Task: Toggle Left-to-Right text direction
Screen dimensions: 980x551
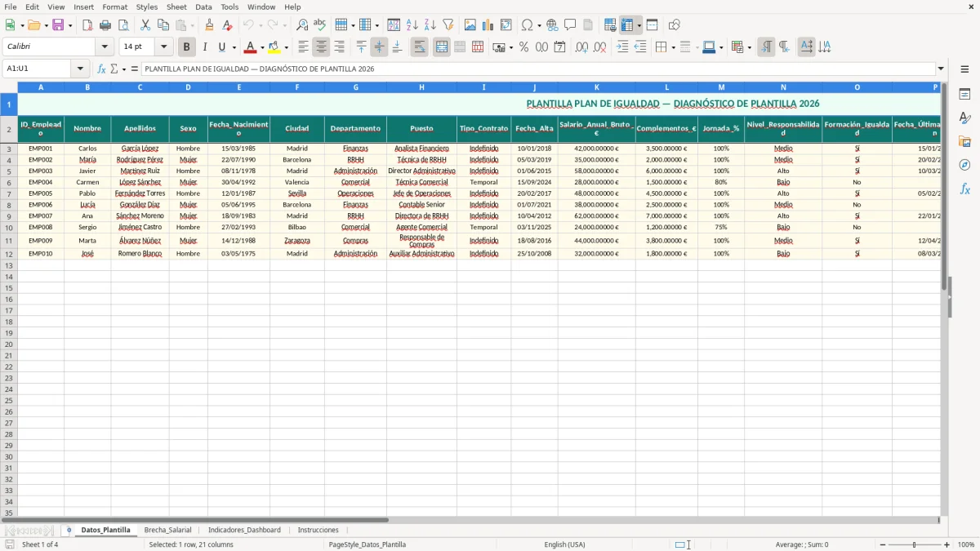Action: pyautogui.click(x=766, y=47)
